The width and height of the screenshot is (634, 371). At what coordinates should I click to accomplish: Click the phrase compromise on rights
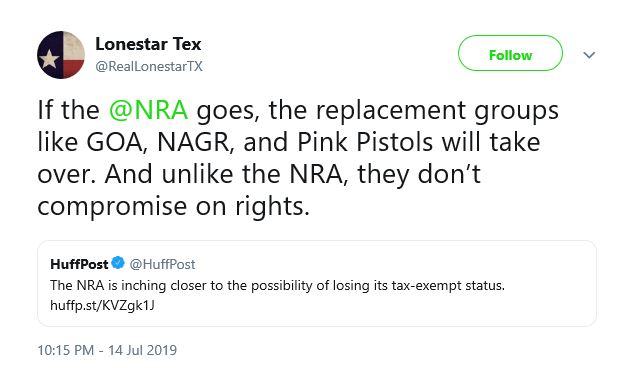tap(173, 207)
